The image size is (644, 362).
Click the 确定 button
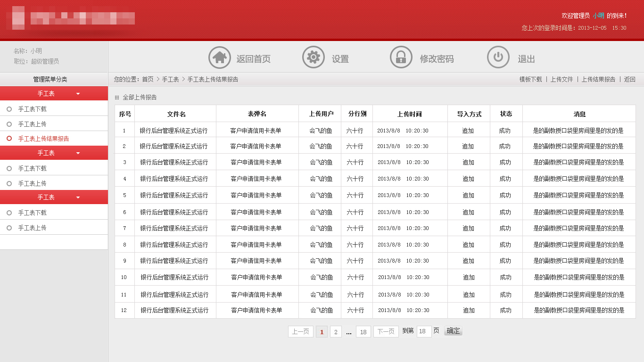453,331
